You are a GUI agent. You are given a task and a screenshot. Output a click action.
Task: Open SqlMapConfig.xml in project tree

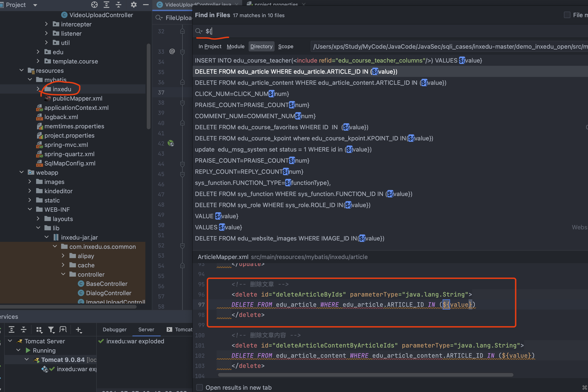pos(70,163)
